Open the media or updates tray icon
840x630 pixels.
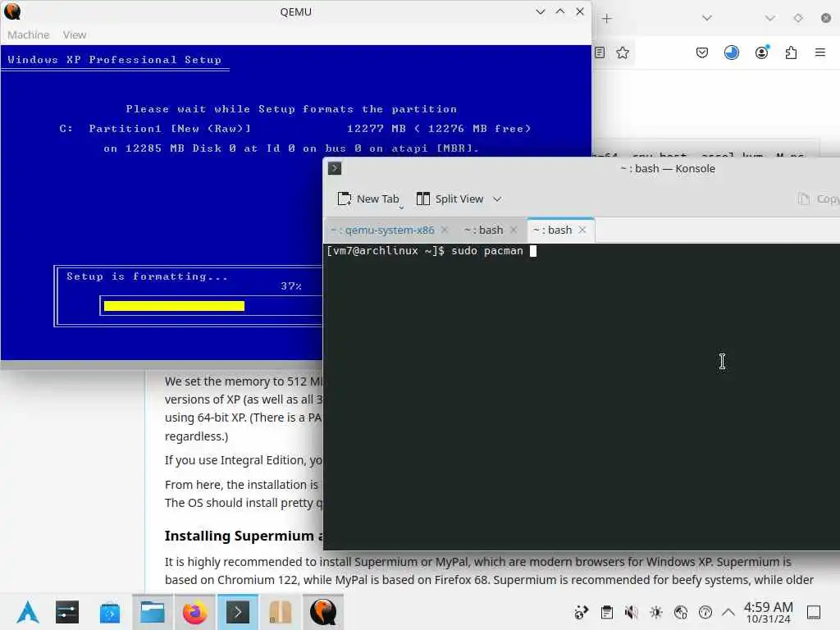pos(582,612)
